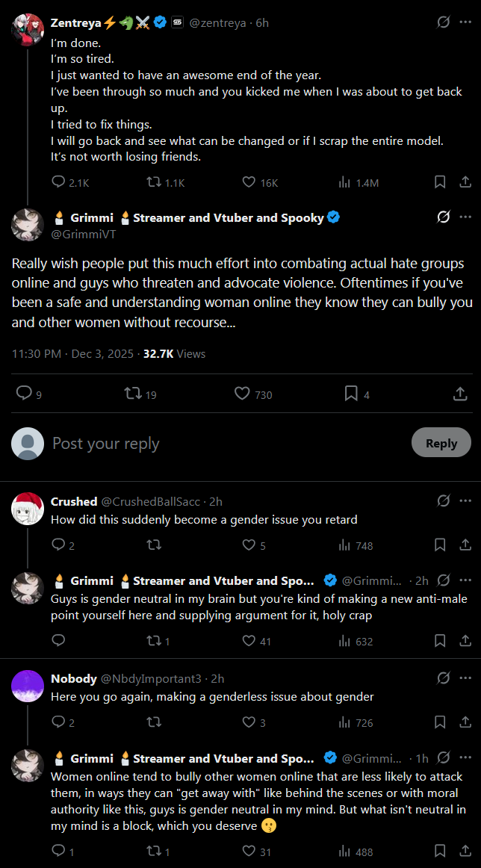481x868 pixels.
Task: Open more options on Zentreya's post
Action: point(465,22)
